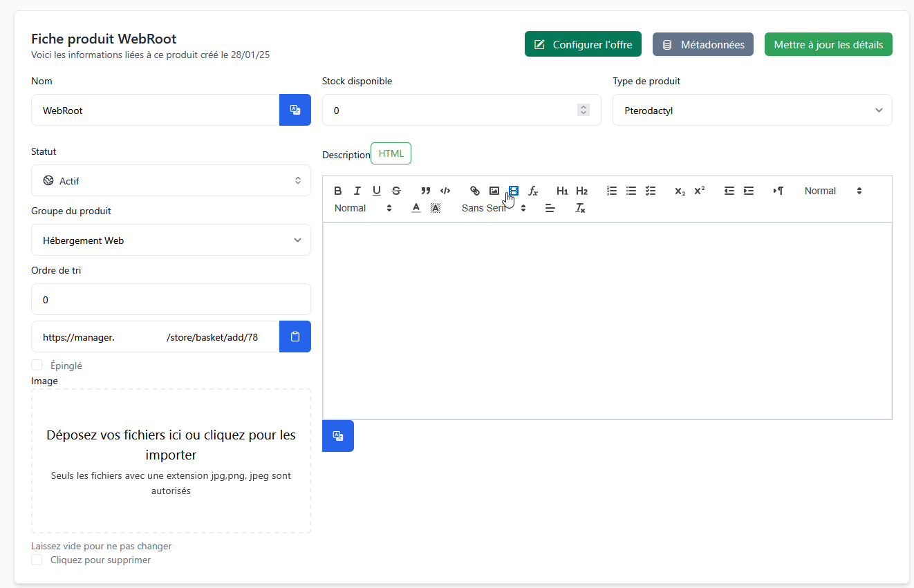Switch description to HTML mode
The image size is (914, 588).
point(391,153)
